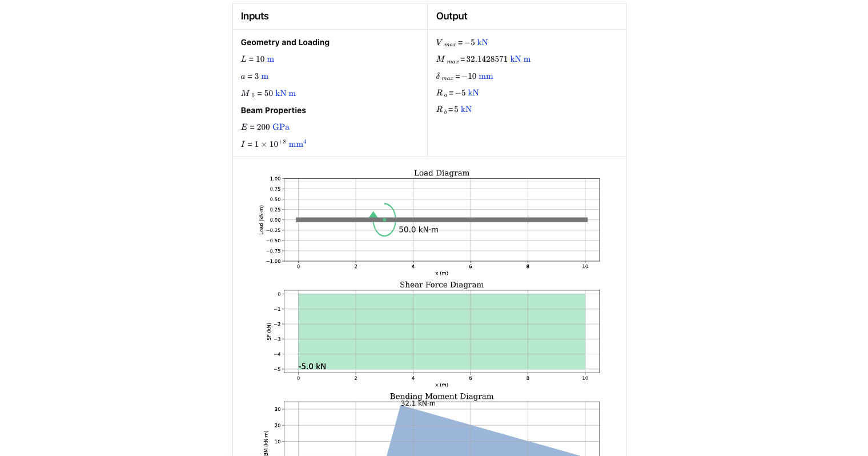Select the support triangle marker on the beam
The width and height of the screenshot is (868, 456).
click(373, 216)
